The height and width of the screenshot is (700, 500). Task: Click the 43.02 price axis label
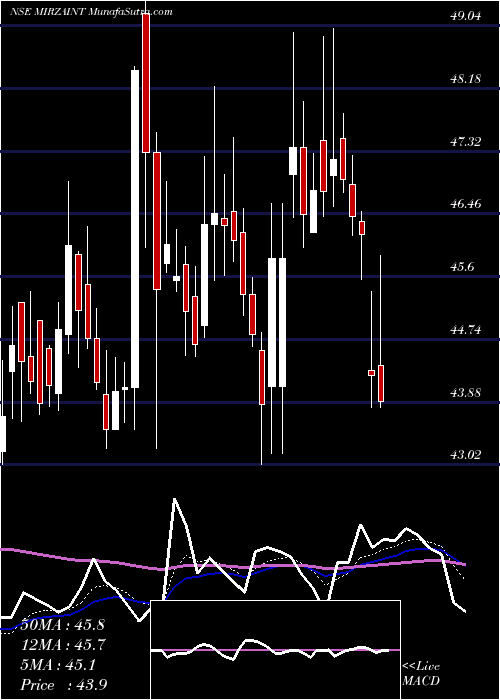465,455
